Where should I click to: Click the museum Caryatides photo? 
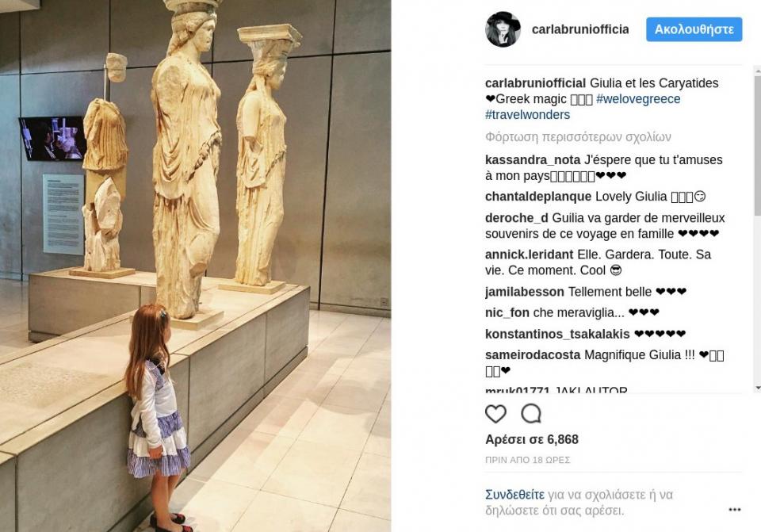click(x=195, y=266)
